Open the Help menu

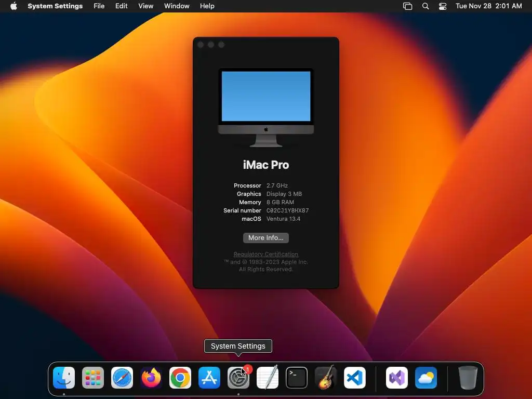tap(207, 6)
